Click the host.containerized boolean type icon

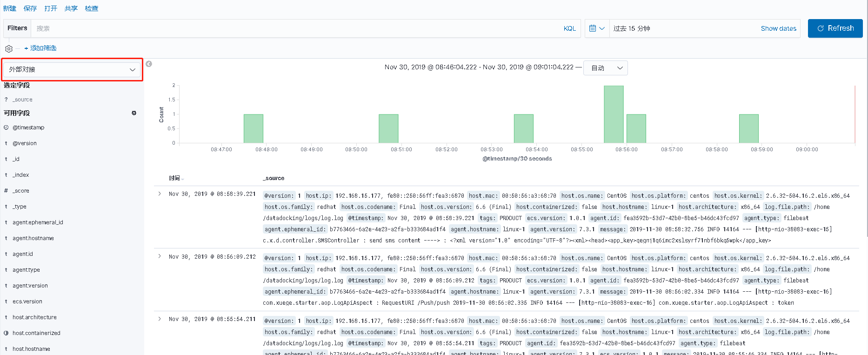coord(6,333)
